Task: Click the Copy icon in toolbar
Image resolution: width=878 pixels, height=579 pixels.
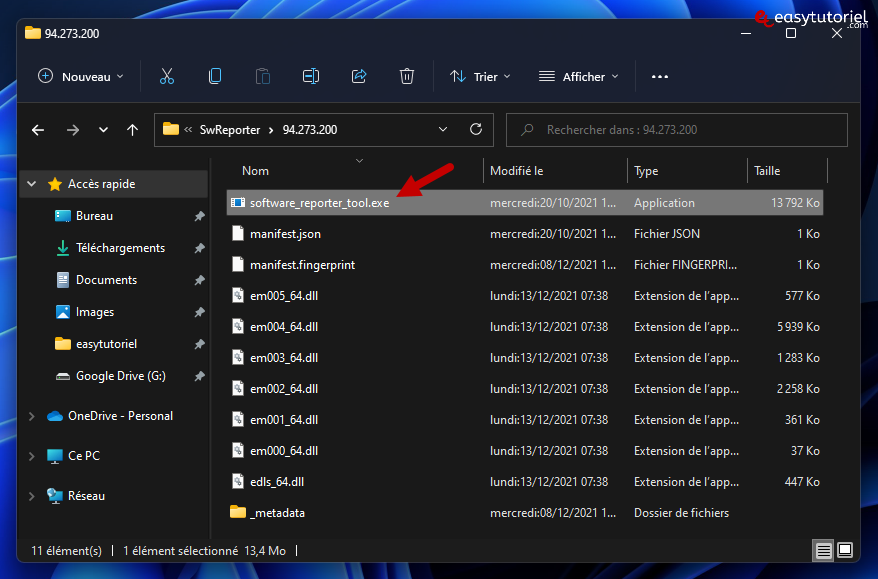Action: tap(214, 76)
